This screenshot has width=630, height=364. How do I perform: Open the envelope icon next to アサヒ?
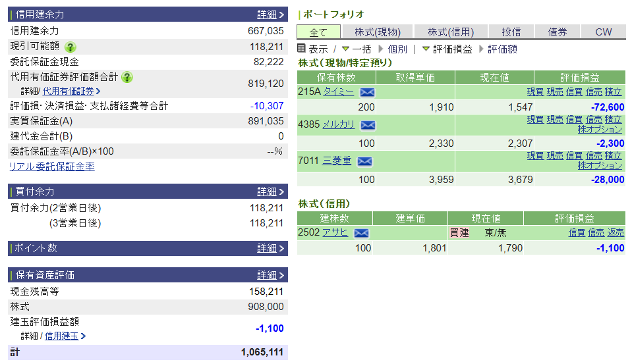pyautogui.click(x=361, y=232)
